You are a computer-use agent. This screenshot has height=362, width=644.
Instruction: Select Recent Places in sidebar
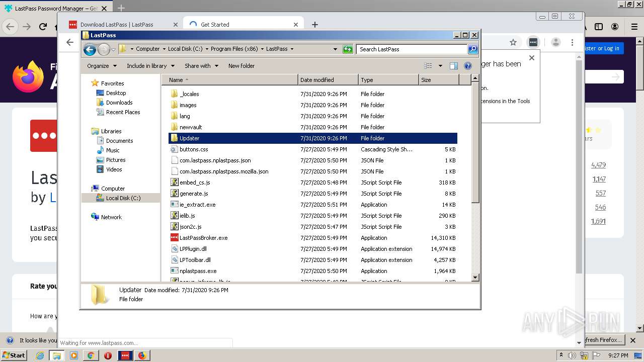[x=123, y=112]
